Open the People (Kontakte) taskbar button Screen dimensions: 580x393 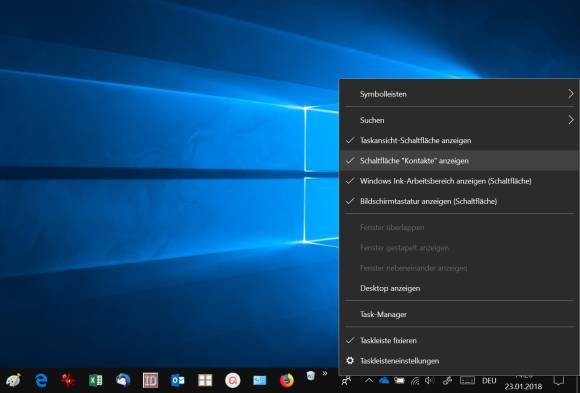coord(346,380)
